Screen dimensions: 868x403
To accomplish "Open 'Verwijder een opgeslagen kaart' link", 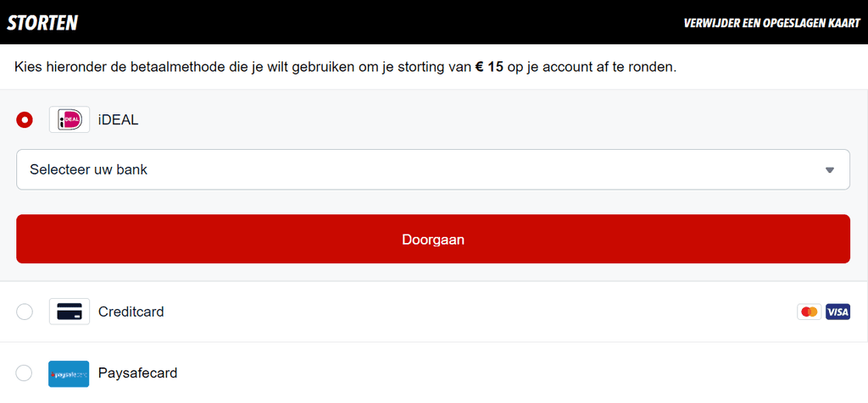I will coord(771,23).
